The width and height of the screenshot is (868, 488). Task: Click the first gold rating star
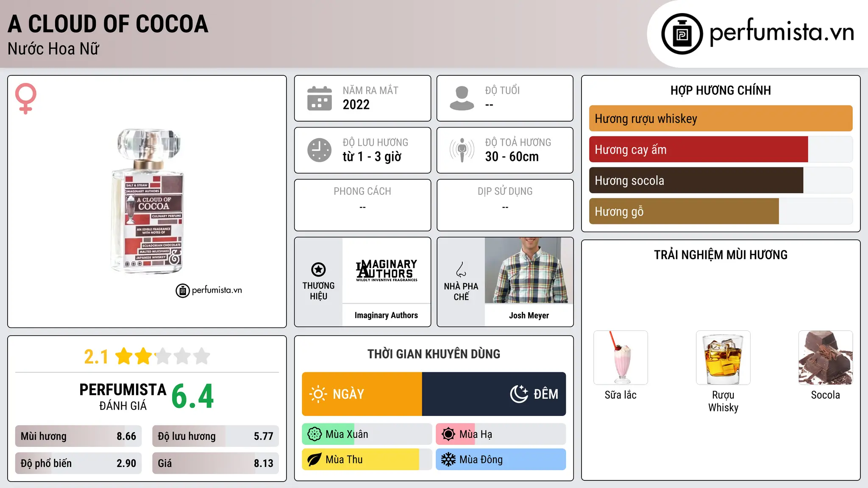coord(124,356)
